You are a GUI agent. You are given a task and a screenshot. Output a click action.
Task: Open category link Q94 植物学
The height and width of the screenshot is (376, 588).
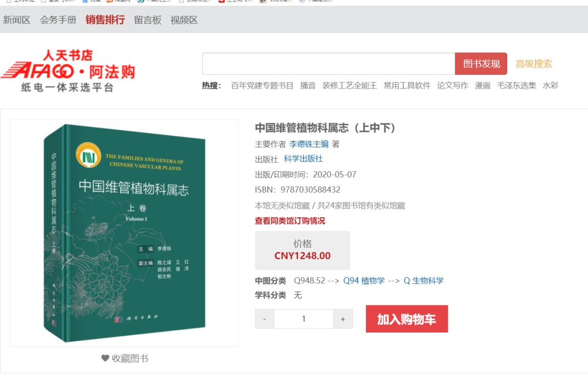(364, 280)
